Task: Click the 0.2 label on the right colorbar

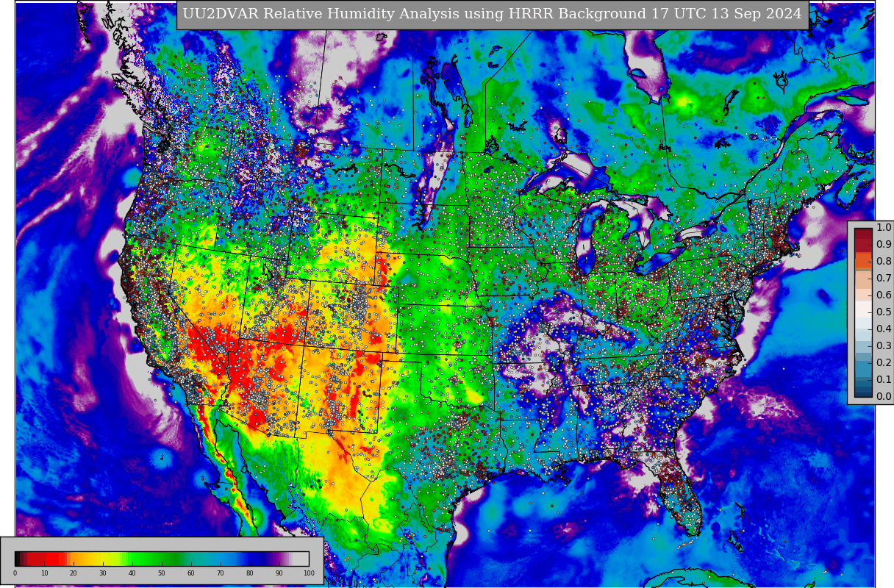Action: tap(884, 362)
